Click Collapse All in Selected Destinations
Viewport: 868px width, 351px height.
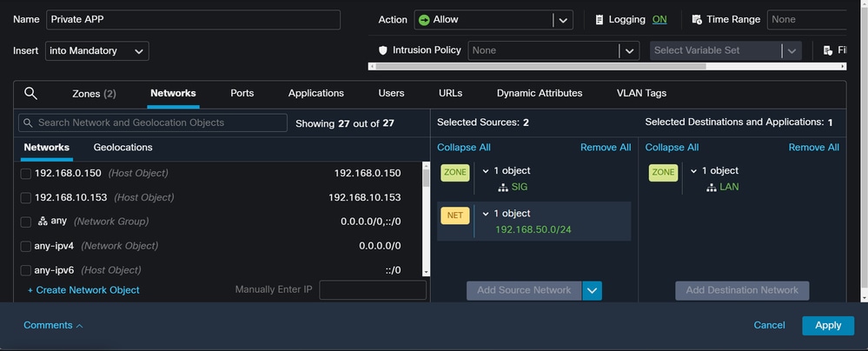(x=672, y=148)
